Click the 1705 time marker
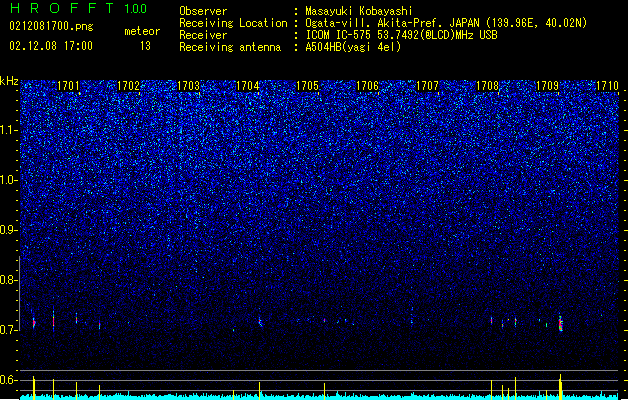The width and height of the screenshot is (629, 400). (x=308, y=86)
